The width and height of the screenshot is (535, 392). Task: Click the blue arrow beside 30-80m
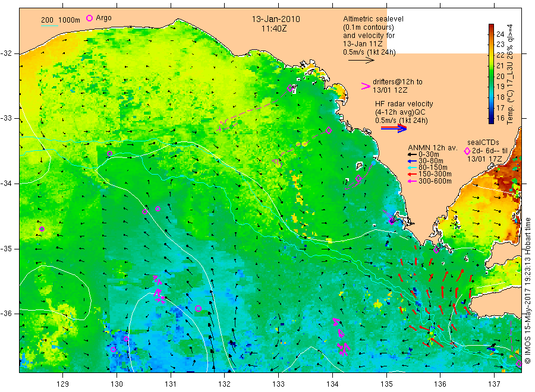point(413,161)
